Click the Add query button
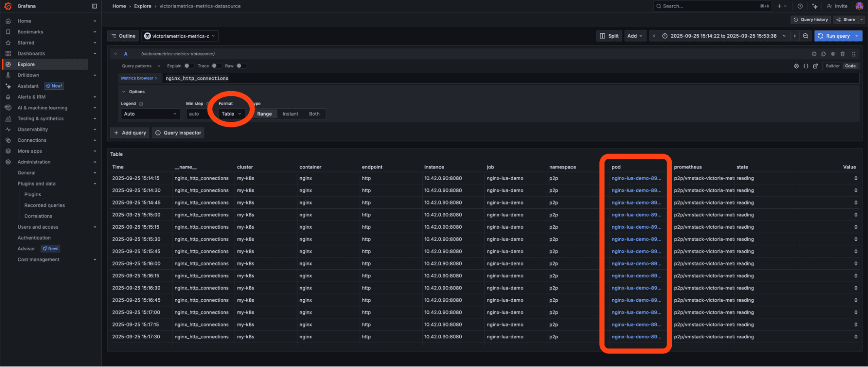The height and width of the screenshot is (367, 868). (130, 133)
